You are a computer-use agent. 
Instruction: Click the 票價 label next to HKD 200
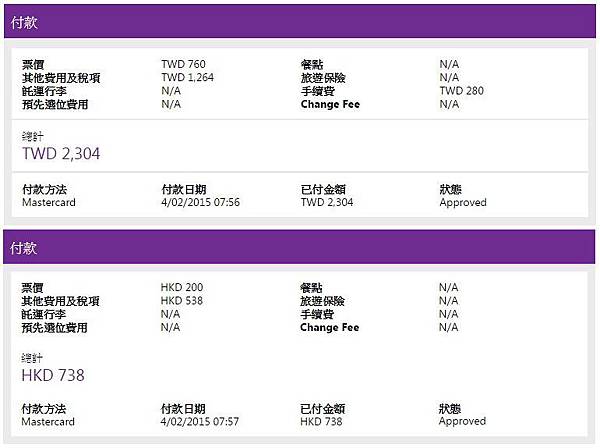click(33, 288)
